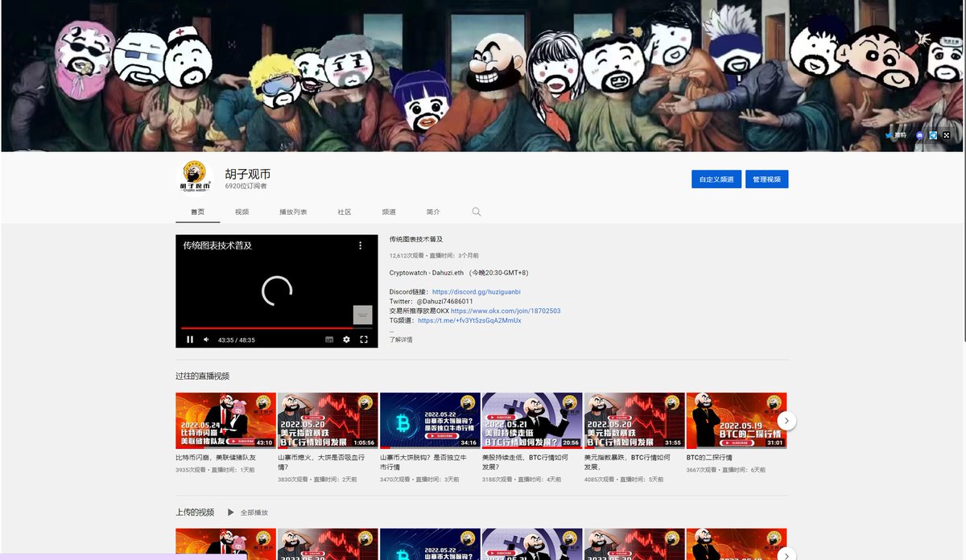Image resolution: width=966 pixels, height=560 pixels.
Task: Enter fullscreen on the featured video
Action: pos(364,340)
